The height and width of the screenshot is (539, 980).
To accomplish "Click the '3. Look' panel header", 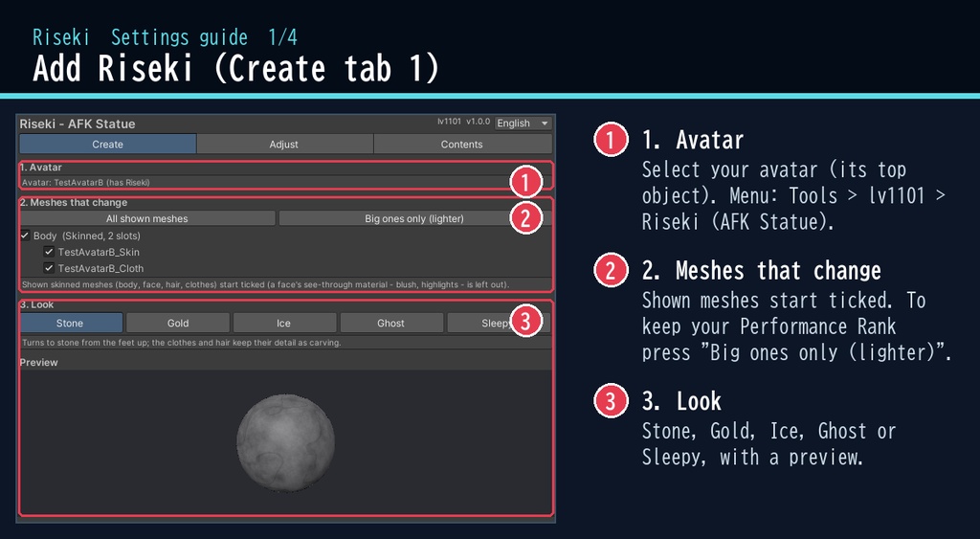I will pos(37,304).
